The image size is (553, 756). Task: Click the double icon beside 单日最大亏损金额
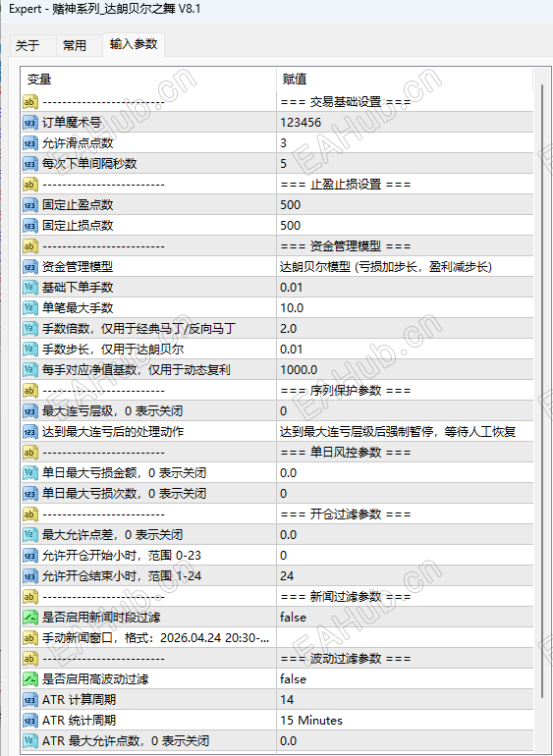(x=29, y=473)
